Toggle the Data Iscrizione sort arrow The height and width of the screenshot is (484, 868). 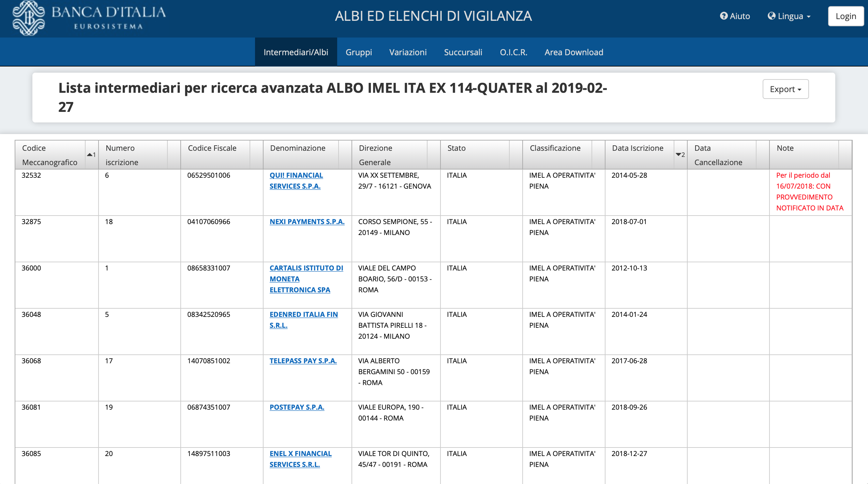pos(680,155)
